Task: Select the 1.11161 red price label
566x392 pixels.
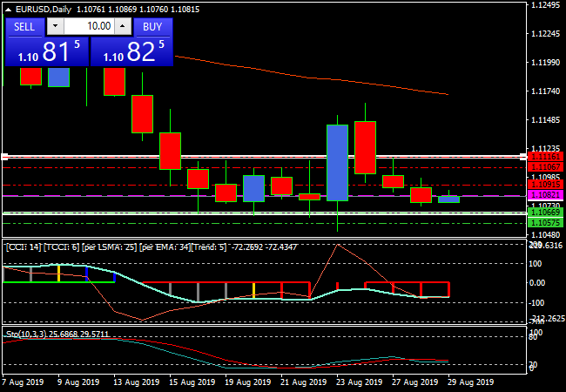Action: point(545,157)
